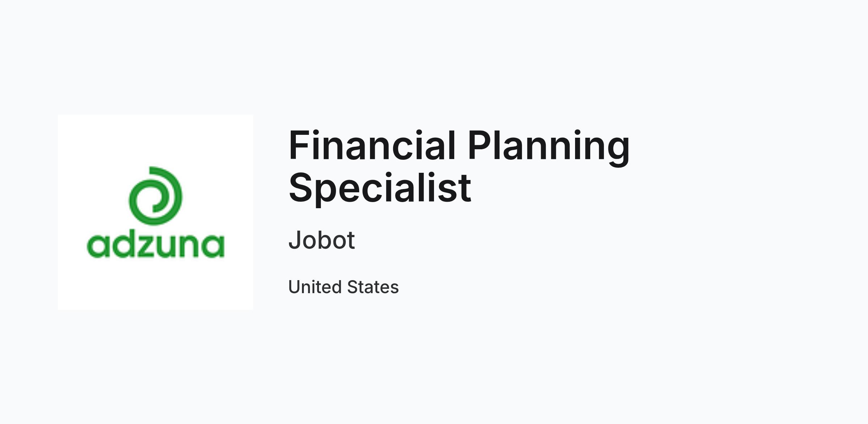Screen dimensions: 868x424
Task: Click the word Financial in the title
Action: click(372, 145)
